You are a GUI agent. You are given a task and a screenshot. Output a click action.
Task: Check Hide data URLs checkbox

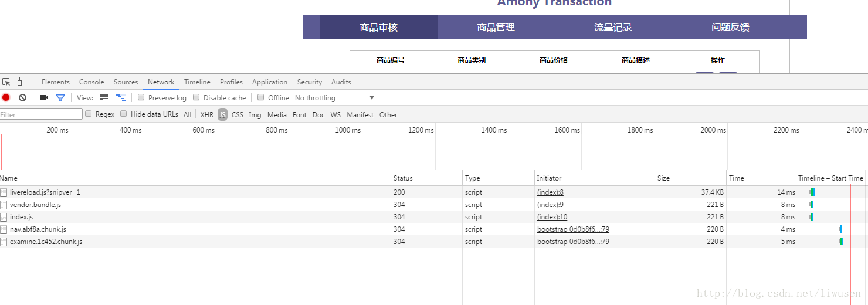click(x=123, y=114)
